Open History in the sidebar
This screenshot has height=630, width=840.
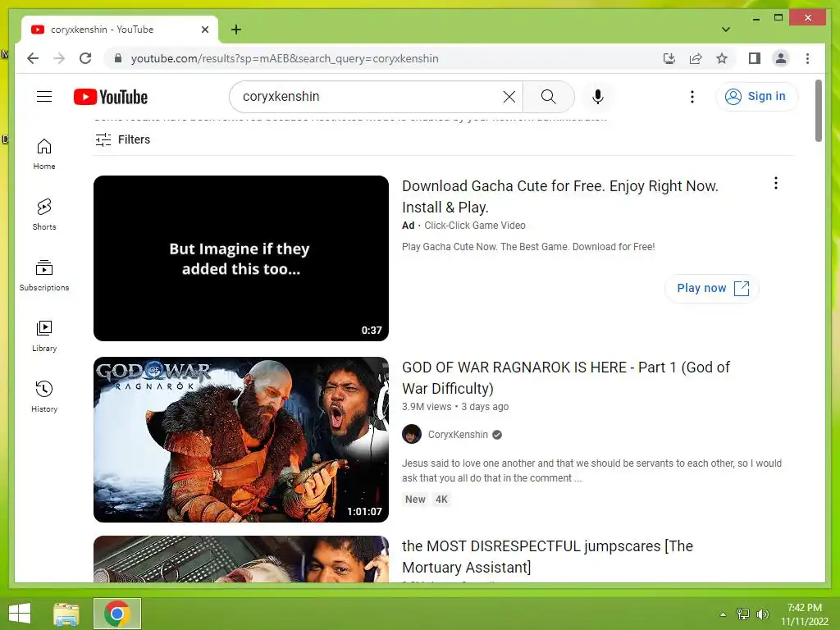(44, 396)
